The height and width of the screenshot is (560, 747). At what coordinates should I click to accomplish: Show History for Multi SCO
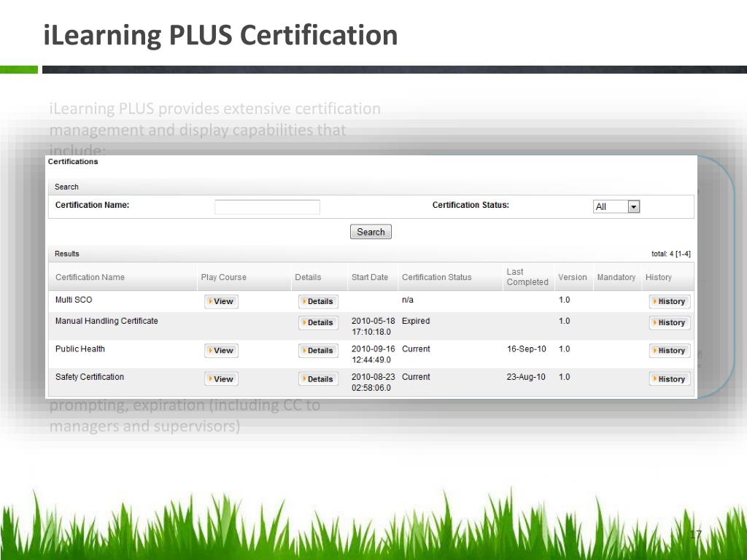pyautogui.click(x=670, y=301)
